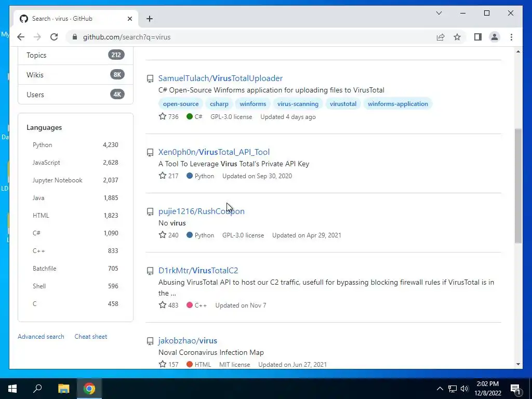This screenshot has width=532, height=399.
Task: Close the Search virus GitHub tab
Action: pos(129,19)
